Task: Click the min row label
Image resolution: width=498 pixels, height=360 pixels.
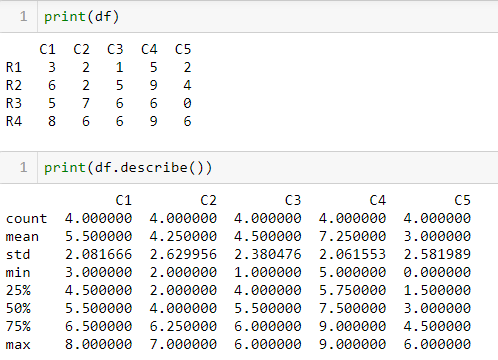Action: click(18, 273)
